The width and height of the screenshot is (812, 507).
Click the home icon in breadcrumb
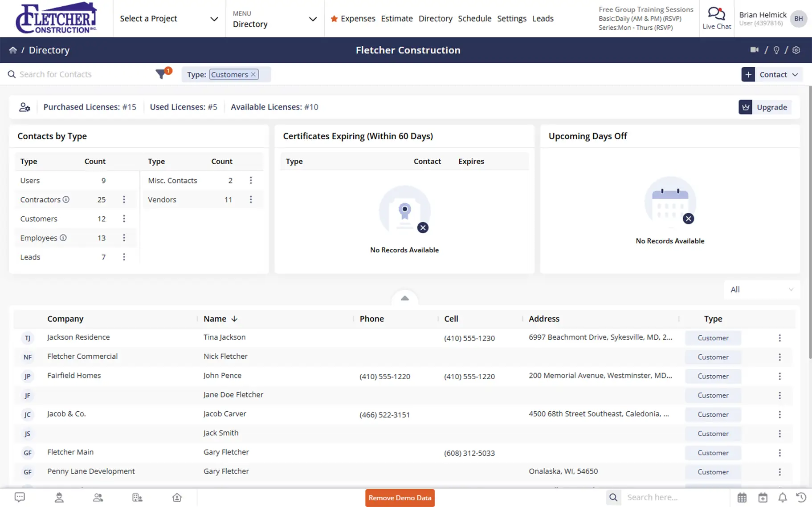pos(13,50)
